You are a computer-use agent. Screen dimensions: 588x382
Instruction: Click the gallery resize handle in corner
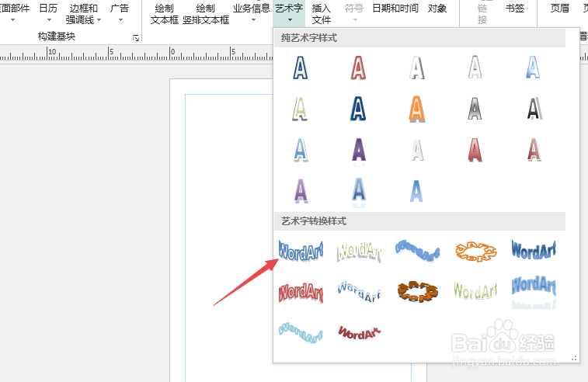tap(574, 358)
